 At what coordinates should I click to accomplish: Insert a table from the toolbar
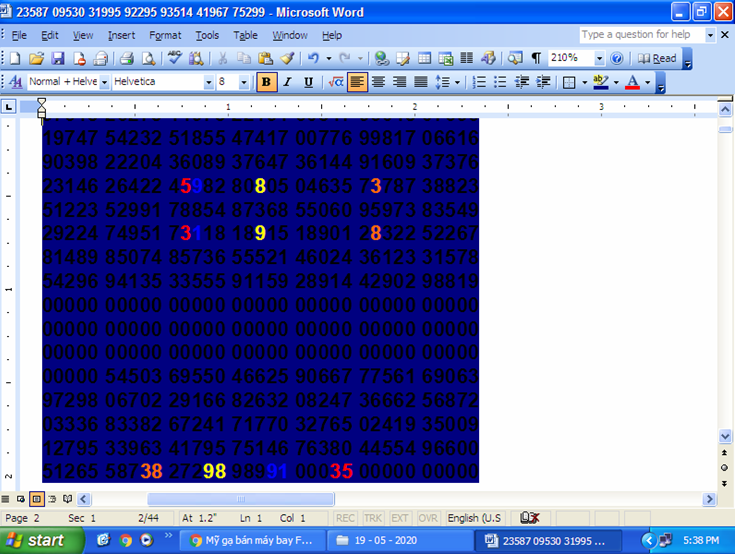click(x=424, y=59)
